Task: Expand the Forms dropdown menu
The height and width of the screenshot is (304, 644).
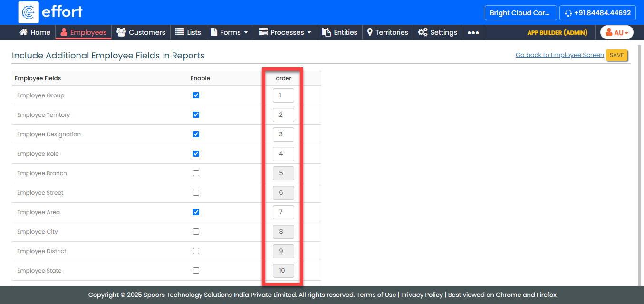Action: [231, 32]
